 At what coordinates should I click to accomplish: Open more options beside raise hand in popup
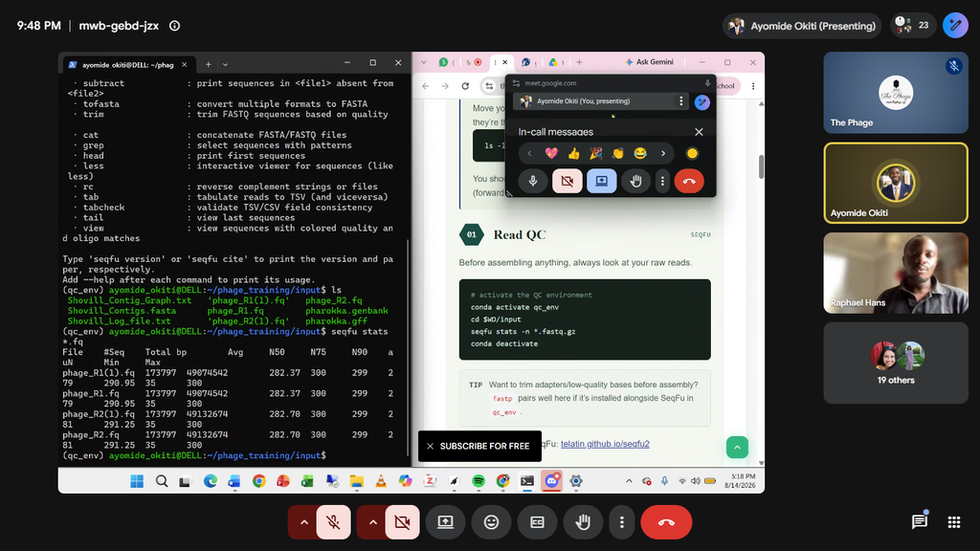tap(662, 181)
